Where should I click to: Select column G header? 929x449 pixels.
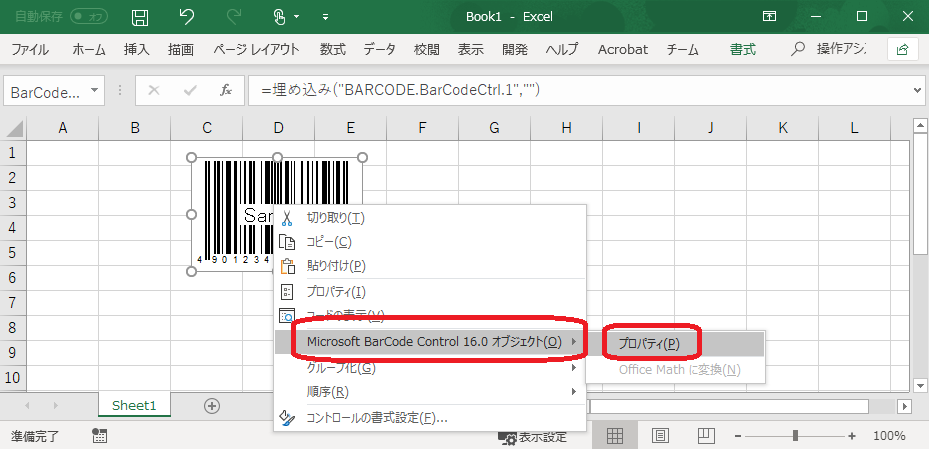(494, 127)
